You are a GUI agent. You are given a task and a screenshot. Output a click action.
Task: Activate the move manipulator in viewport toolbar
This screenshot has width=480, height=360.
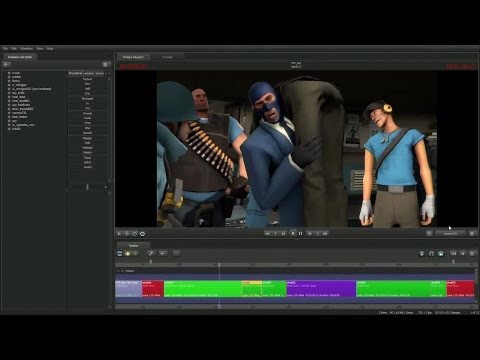click(127, 234)
